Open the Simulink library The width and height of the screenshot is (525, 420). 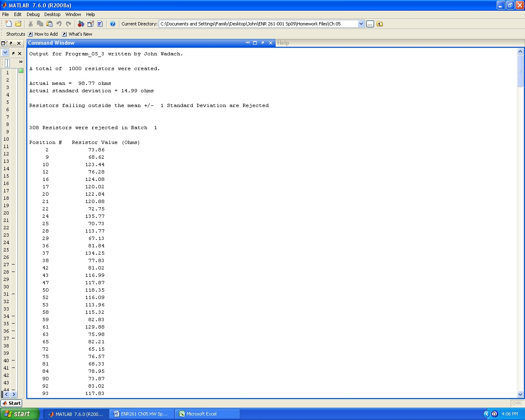click(x=80, y=23)
